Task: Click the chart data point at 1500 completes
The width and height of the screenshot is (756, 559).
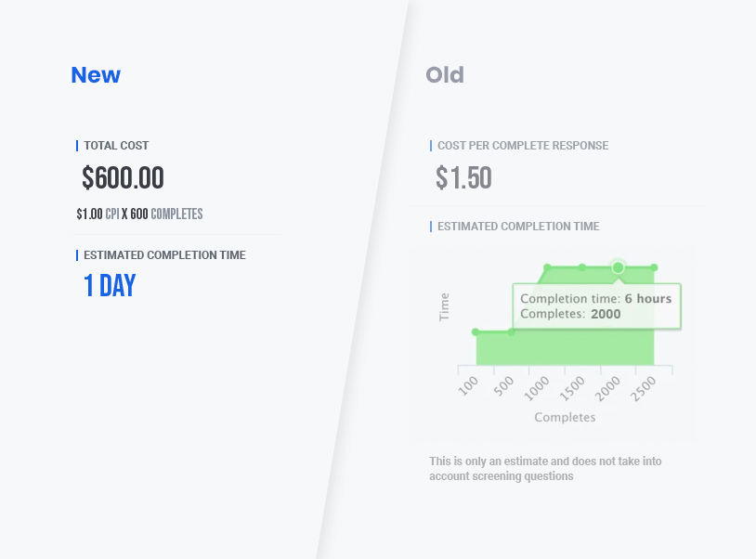Action: pyautogui.click(x=582, y=267)
